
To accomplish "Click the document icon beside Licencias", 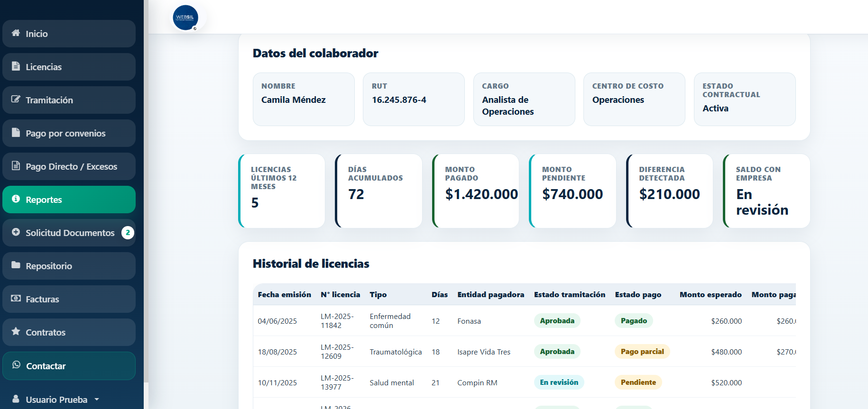I will click(x=16, y=66).
